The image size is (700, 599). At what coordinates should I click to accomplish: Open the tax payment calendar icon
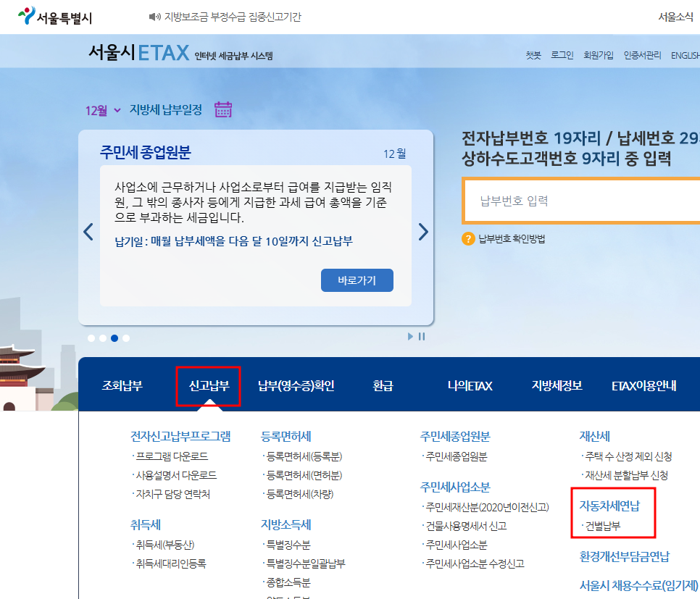click(x=223, y=109)
